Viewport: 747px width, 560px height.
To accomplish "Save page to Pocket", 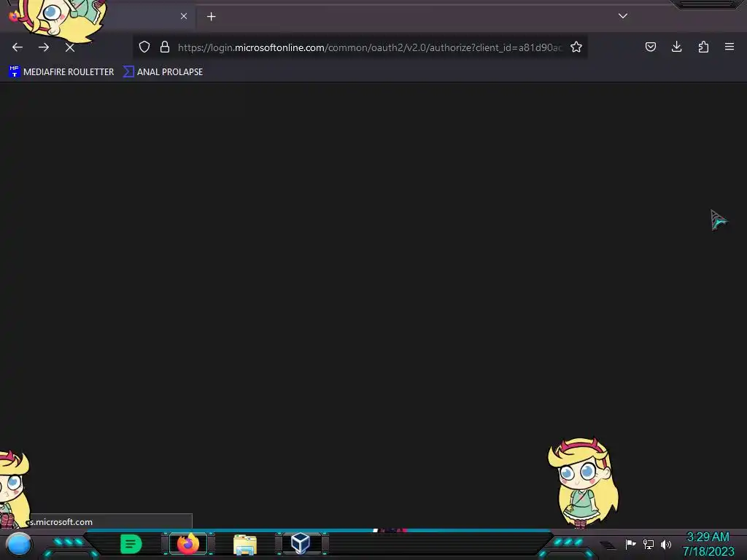I will tap(651, 47).
